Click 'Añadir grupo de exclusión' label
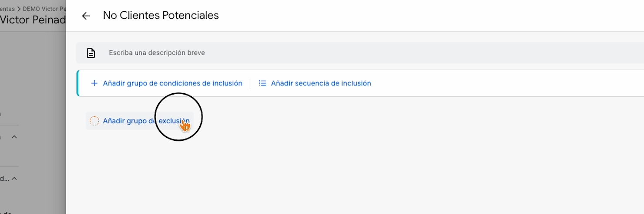This screenshot has width=644, height=214. 146,121
